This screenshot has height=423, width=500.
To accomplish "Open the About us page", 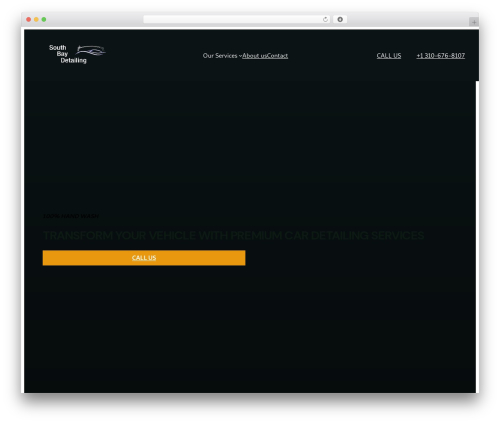I will (x=255, y=56).
